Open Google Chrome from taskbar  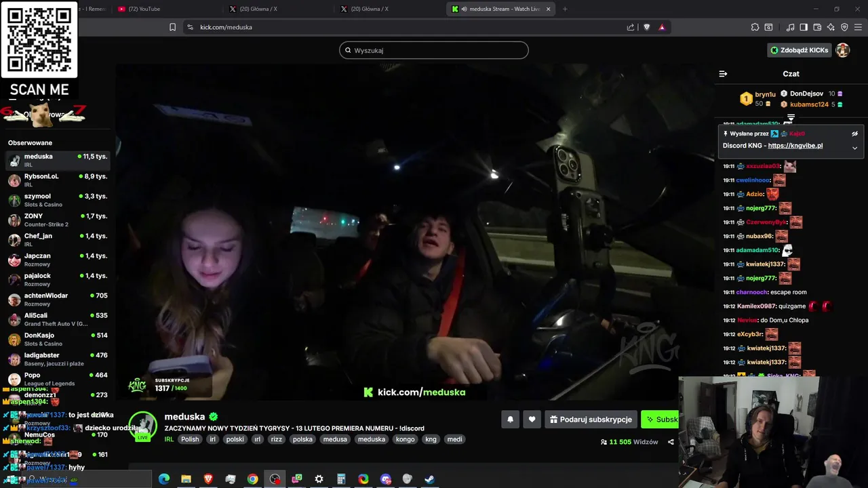(252, 479)
